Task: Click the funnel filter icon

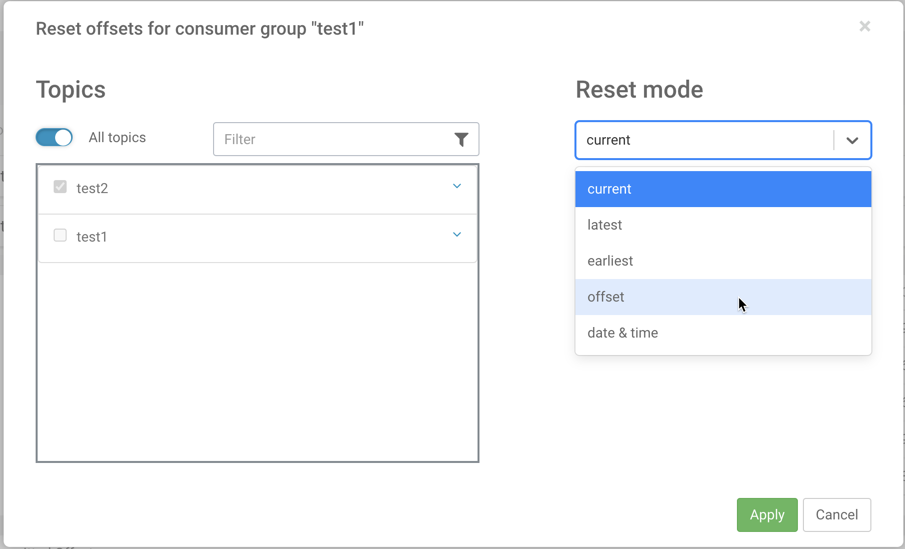Action: [461, 140]
